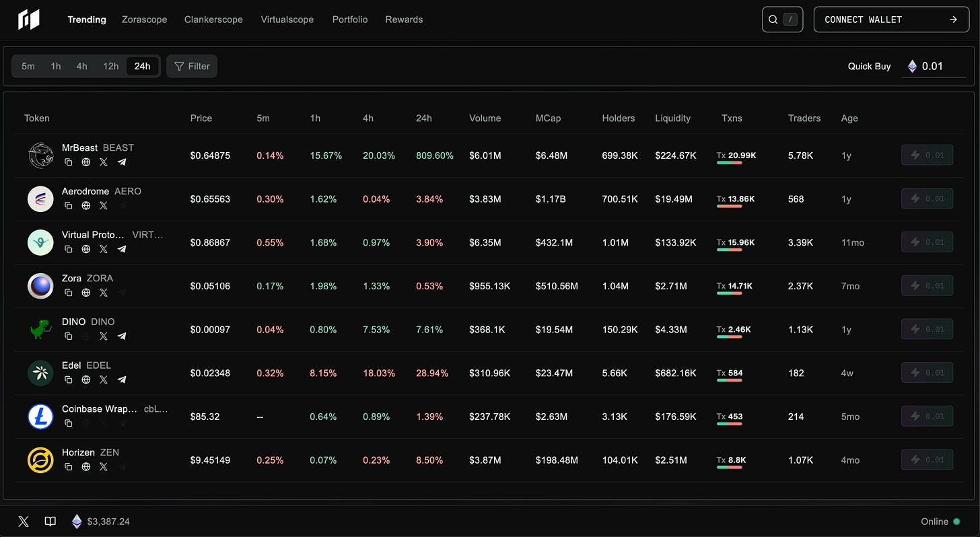The image size is (980, 537).
Task: Sort by the Holders column header
Action: pyautogui.click(x=619, y=118)
